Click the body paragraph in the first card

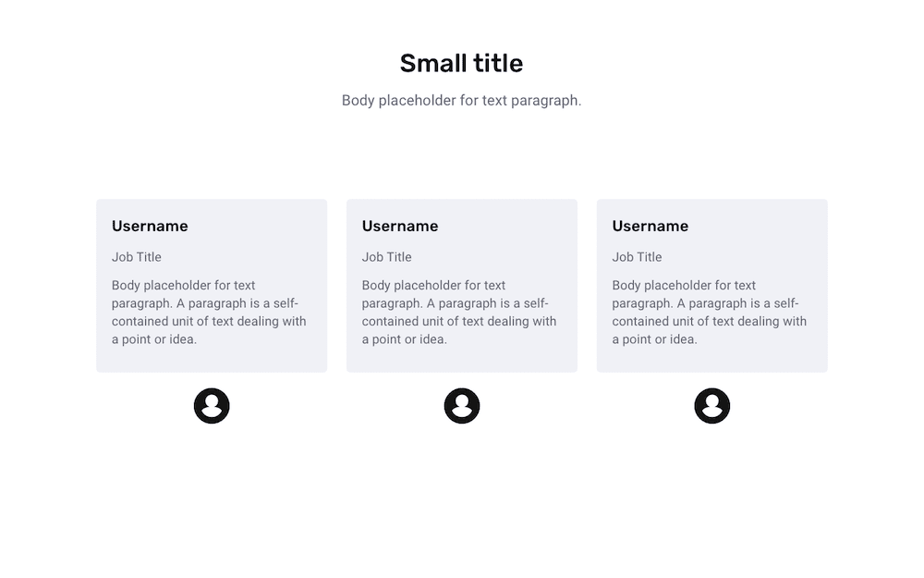tap(209, 312)
